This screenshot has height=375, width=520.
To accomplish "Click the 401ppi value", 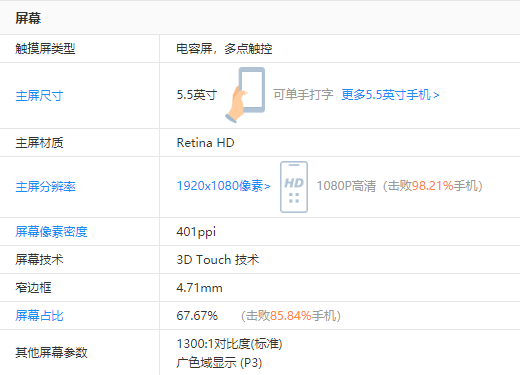I will click(196, 232).
